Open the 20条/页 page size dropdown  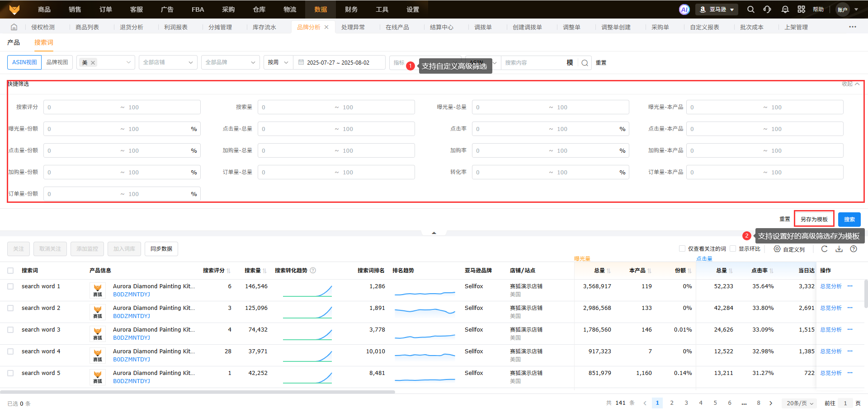click(x=799, y=403)
